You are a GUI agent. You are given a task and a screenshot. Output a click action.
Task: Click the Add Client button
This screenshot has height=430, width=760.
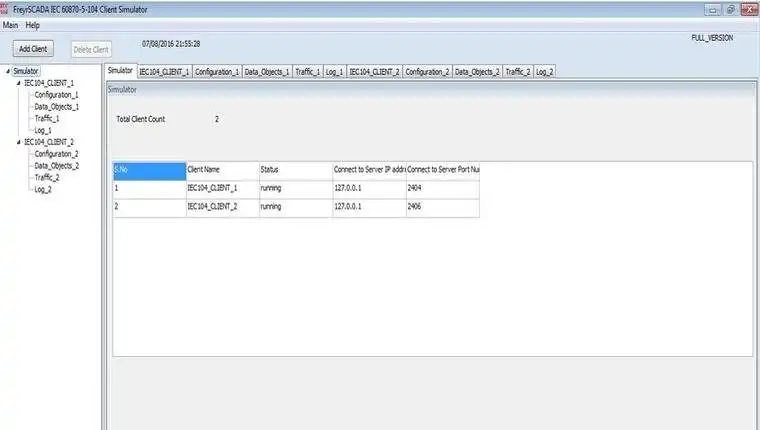click(x=33, y=48)
